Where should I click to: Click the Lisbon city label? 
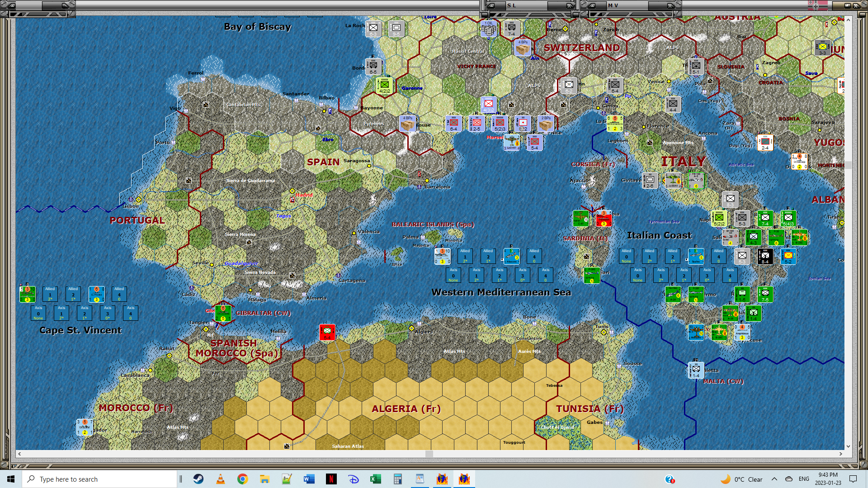pyautogui.click(x=131, y=206)
